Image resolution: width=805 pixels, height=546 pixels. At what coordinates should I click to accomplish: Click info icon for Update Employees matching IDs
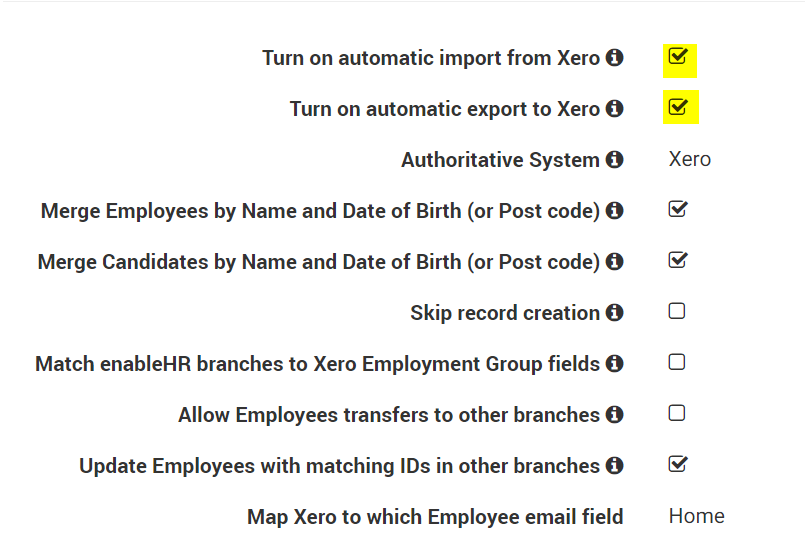[615, 466]
